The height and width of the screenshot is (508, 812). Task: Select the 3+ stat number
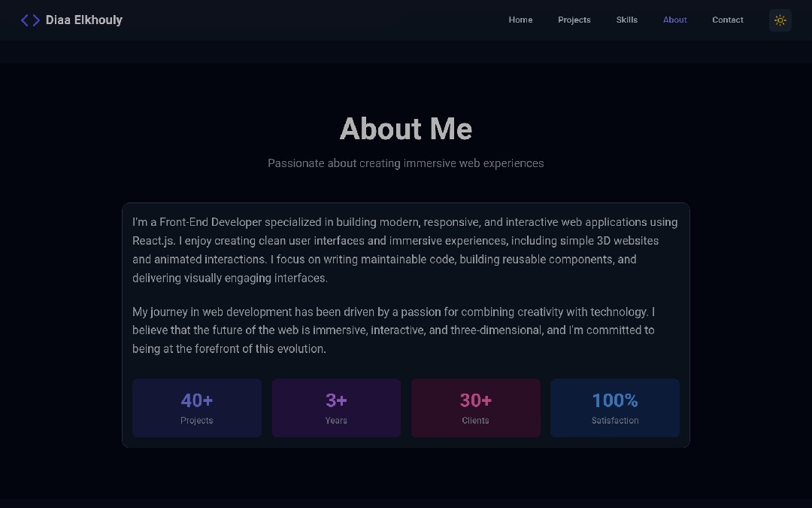coord(336,400)
